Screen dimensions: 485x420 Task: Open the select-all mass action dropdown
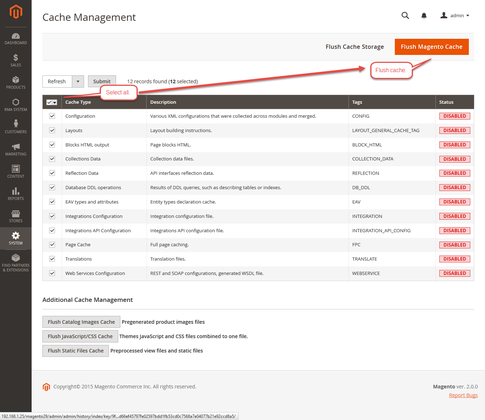(52, 102)
